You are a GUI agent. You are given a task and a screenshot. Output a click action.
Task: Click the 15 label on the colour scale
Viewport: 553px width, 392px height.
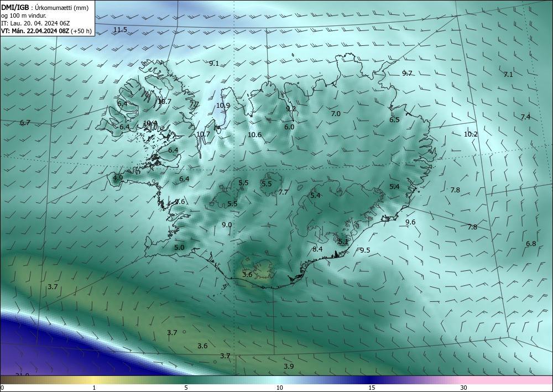pos(372,388)
